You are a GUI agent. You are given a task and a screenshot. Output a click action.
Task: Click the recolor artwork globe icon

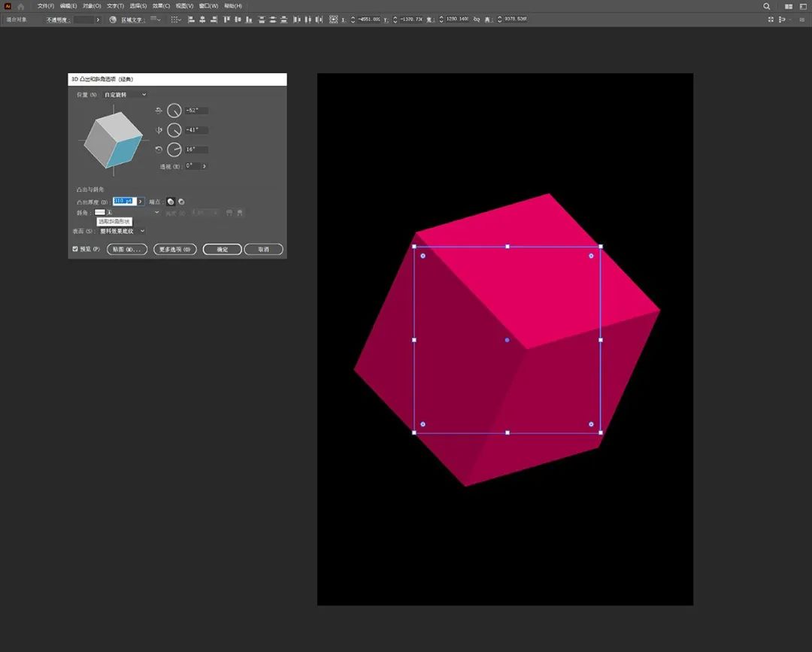[113, 19]
